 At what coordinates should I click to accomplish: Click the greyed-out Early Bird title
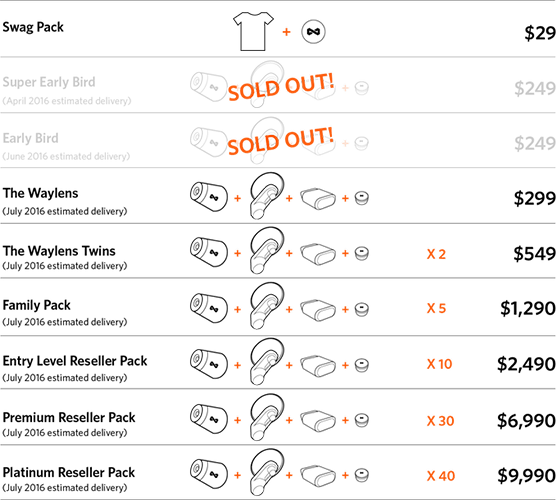[31, 138]
